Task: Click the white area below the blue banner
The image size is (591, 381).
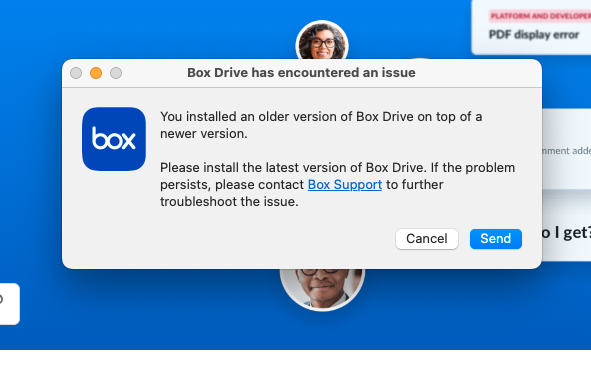Action: (x=296, y=365)
